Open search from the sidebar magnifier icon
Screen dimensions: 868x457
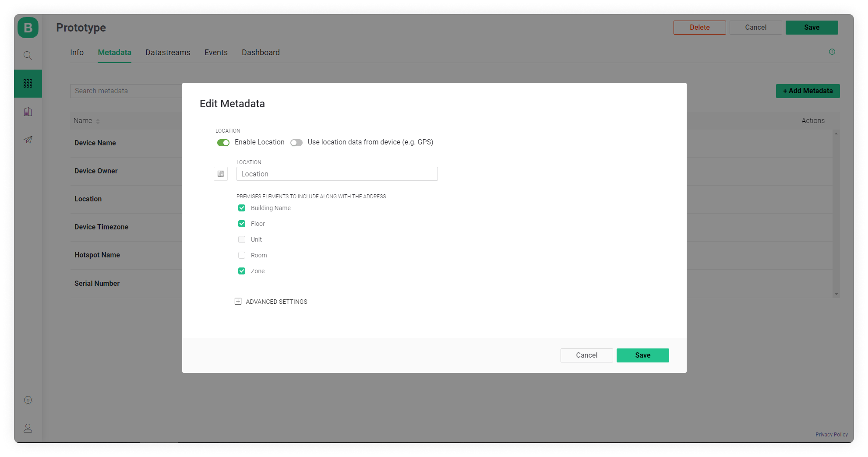(x=28, y=56)
